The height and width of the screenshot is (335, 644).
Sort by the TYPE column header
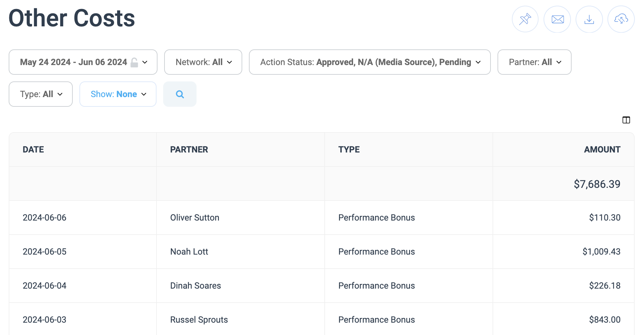(x=349, y=149)
